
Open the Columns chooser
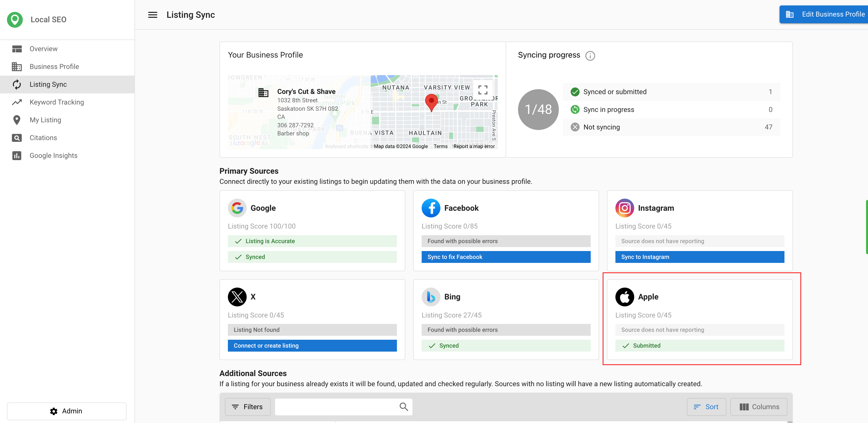(759, 407)
